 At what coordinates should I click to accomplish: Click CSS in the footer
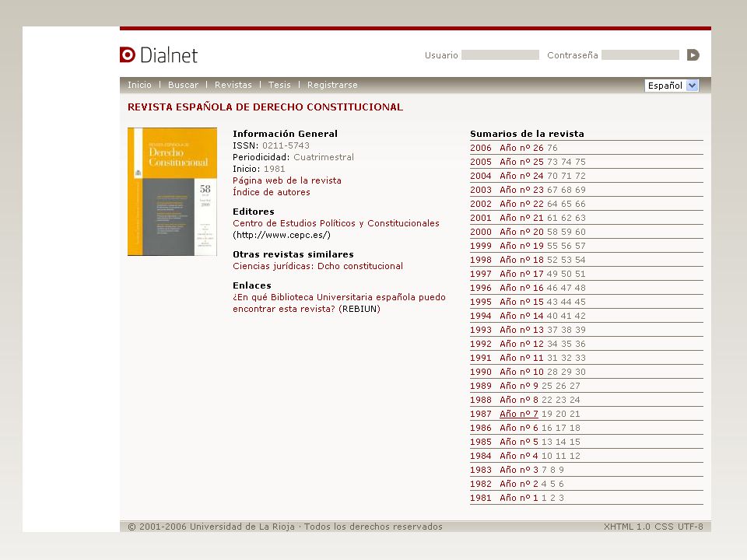[664, 527]
